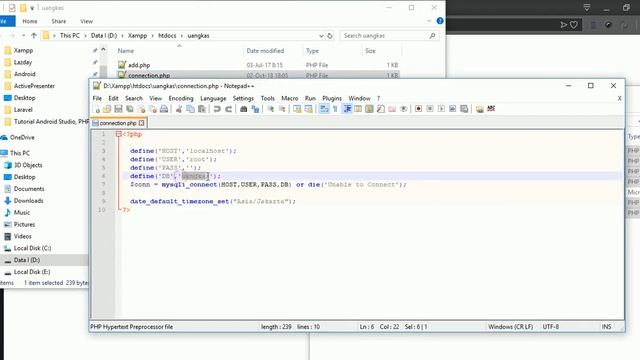Collapse the <?php fold marker on line 1
Screen dimensions: 640x360
coord(118,134)
